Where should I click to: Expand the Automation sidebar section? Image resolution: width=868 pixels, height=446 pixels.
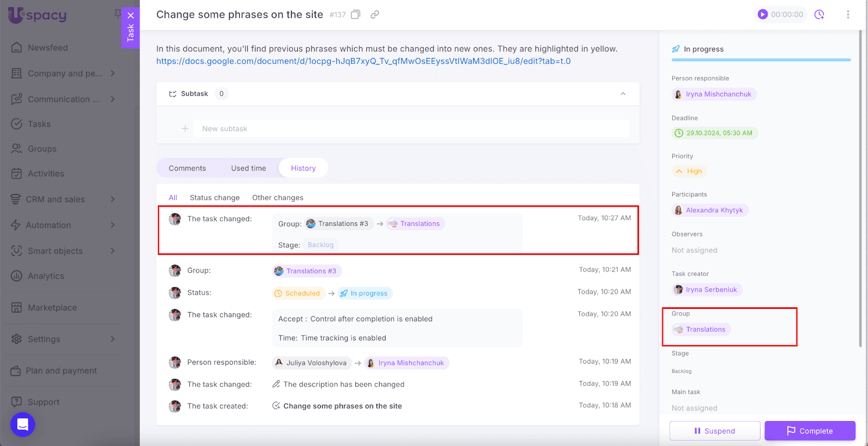pos(112,225)
